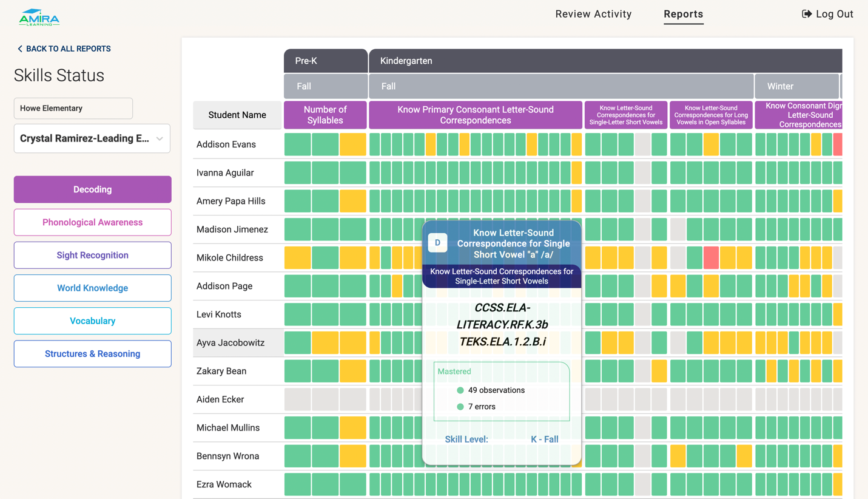
Task: Select student Ayva Jacobowitz
Action: pyautogui.click(x=230, y=343)
